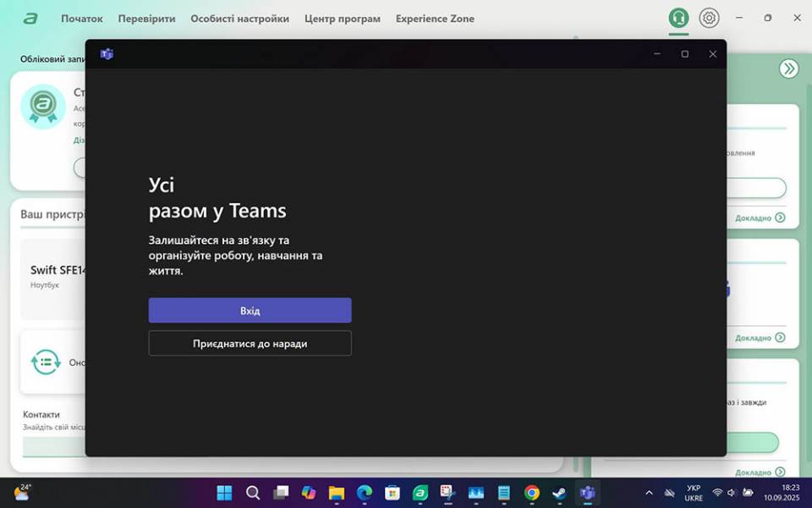This screenshot has width=812, height=508.
Task: Open Windows Start menu
Action: click(x=224, y=493)
